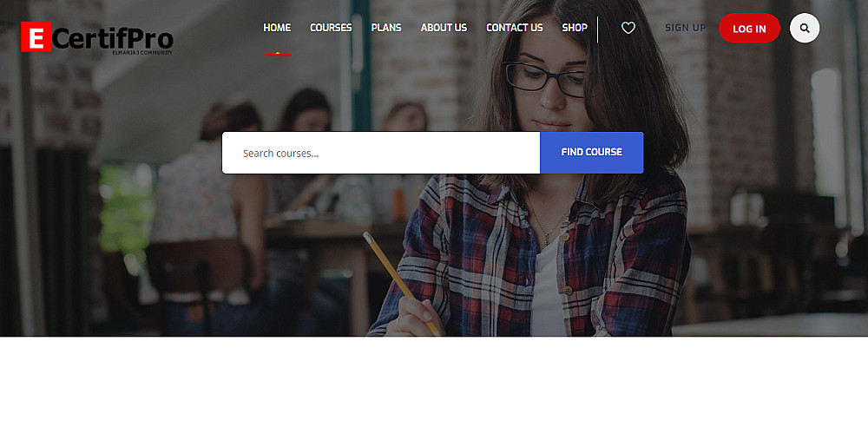Image resolution: width=868 pixels, height=440 pixels.
Task: Click the girl's glasses in the hero photo
Action: pyautogui.click(x=543, y=79)
